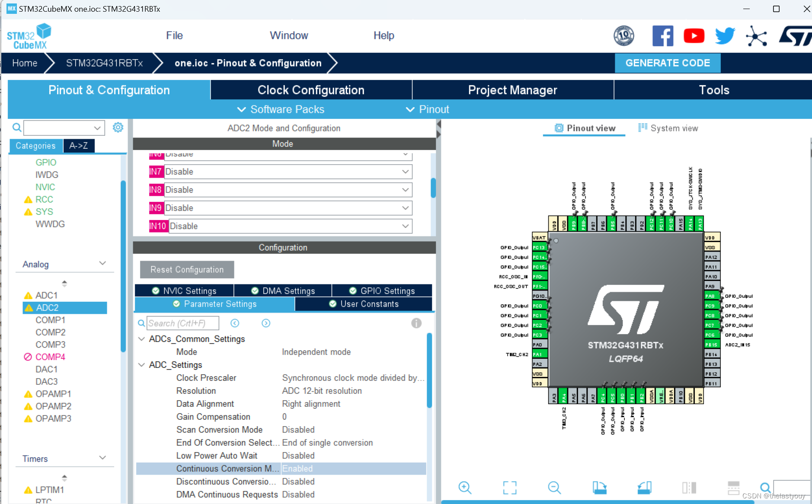The image size is (812, 504).
Task: Rotate the chip view counter-clockwise
Action: pyautogui.click(x=644, y=488)
